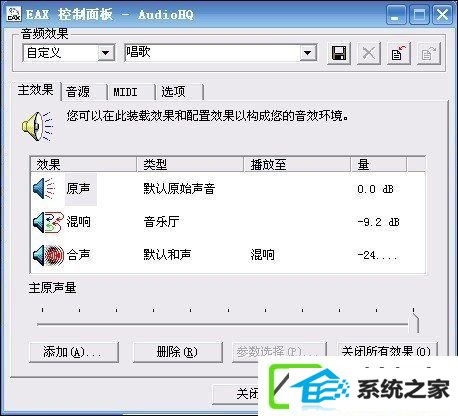Switch to the 音源 tab
The width and height of the screenshot is (458, 416).
[x=84, y=92]
